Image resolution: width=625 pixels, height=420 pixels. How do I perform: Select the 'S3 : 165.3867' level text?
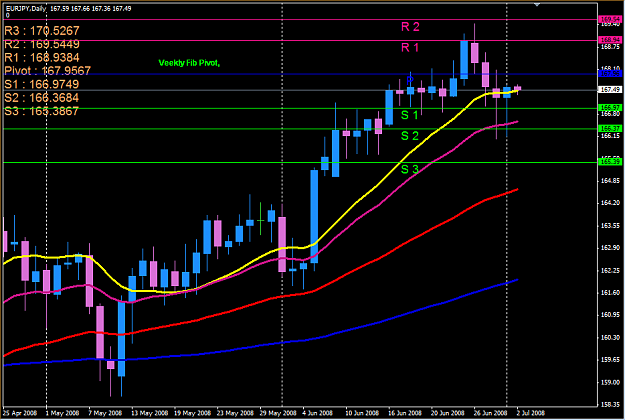click(42, 111)
